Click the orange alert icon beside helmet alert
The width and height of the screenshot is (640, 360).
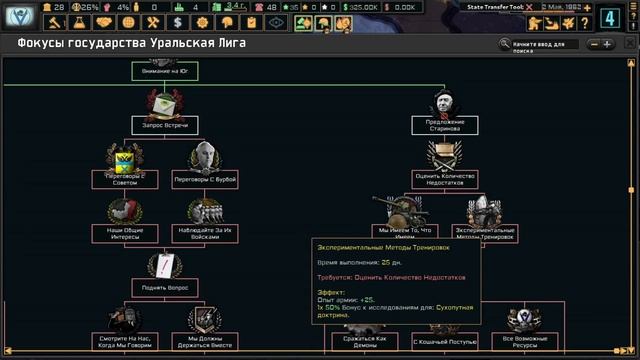343,23
